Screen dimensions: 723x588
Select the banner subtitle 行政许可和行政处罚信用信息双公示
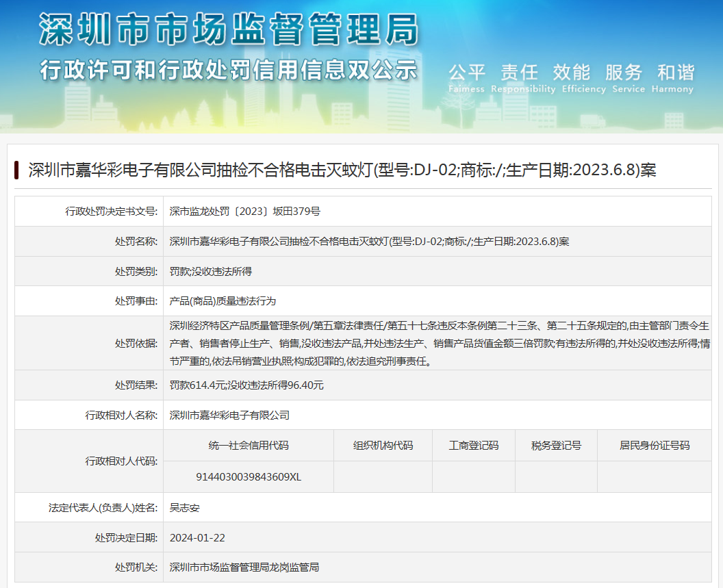pyautogui.click(x=229, y=70)
